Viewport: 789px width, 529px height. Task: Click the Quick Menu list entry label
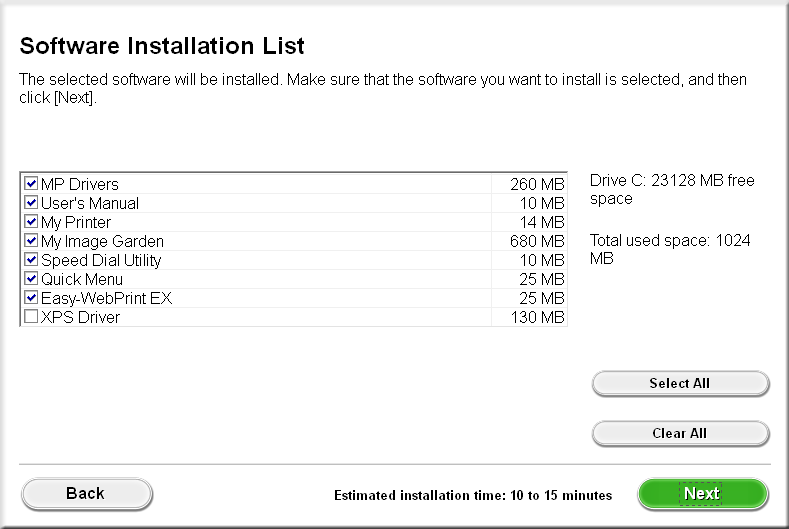(82, 279)
